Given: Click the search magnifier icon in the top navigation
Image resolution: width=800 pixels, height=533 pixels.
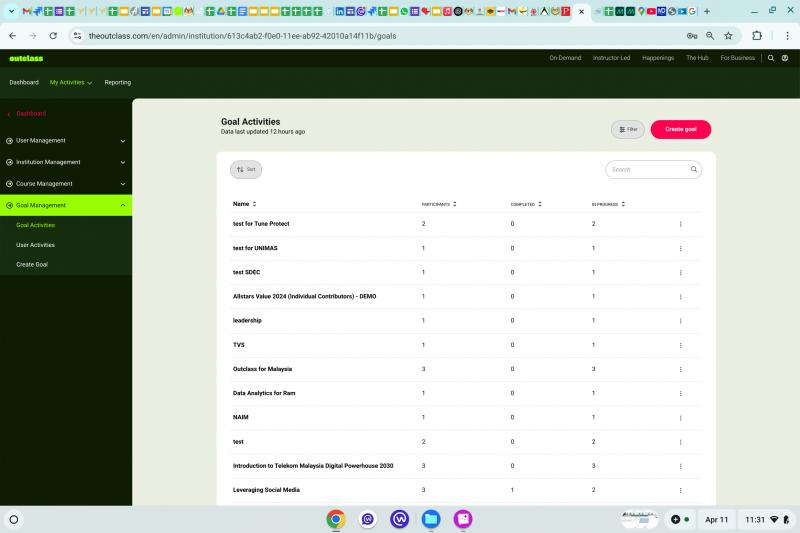Looking at the screenshot, I should click(771, 58).
